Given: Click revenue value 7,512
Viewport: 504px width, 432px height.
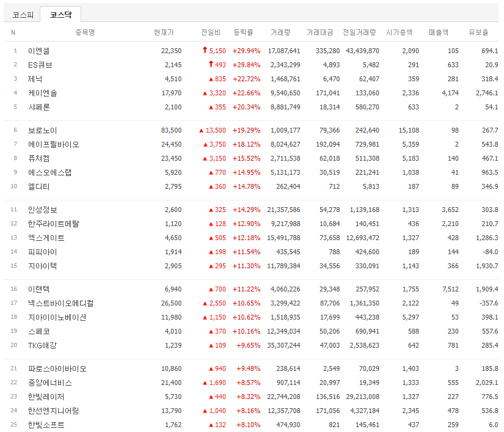Looking at the screenshot, I should [x=450, y=289].
